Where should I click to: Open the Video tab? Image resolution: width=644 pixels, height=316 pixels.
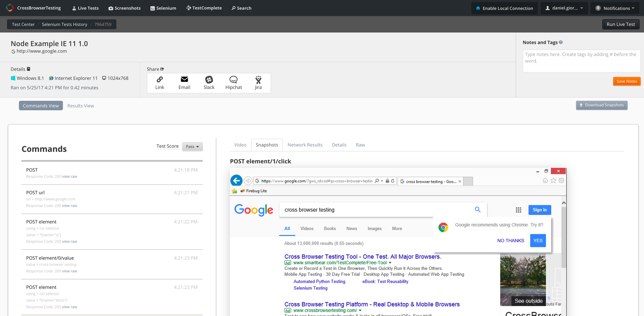click(x=240, y=145)
